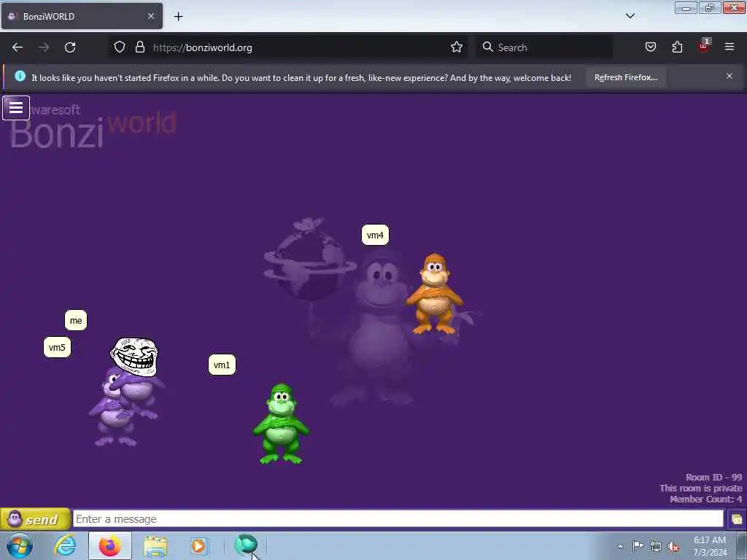Click the vm5 name tag

tap(57, 347)
